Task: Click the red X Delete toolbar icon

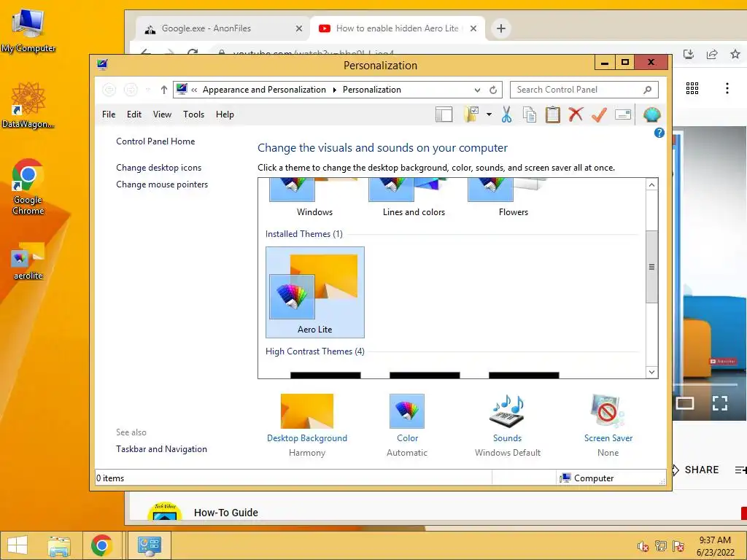Action: click(x=576, y=114)
